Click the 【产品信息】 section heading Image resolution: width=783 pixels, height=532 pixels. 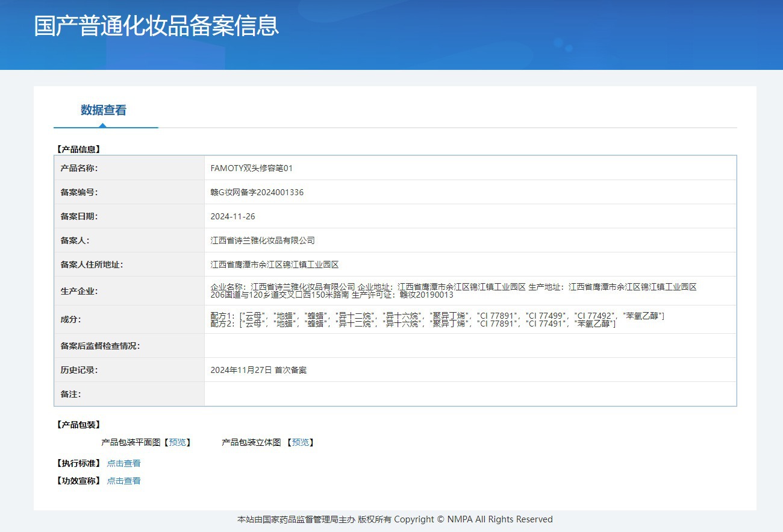click(78, 149)
